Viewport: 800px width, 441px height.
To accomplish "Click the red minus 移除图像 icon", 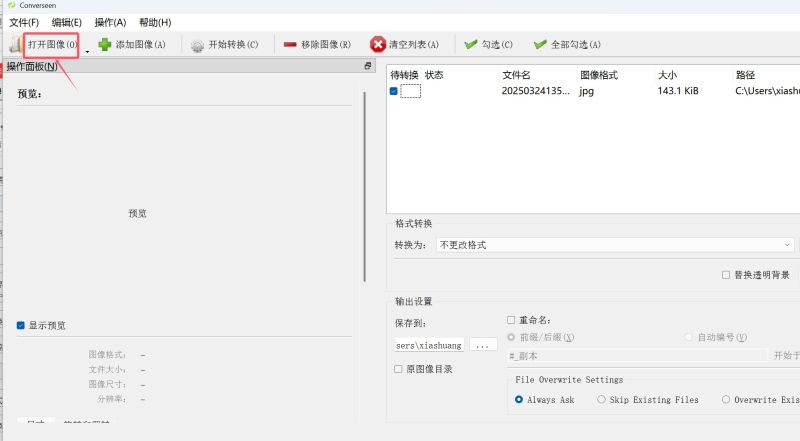I will click(x=290, y=45).
